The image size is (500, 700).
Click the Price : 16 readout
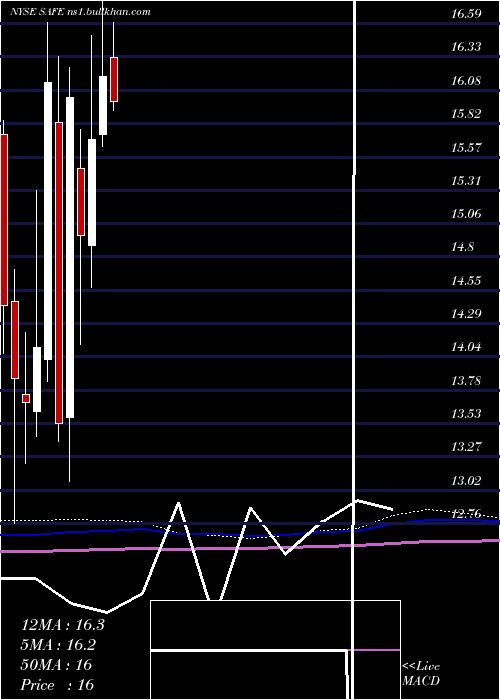coord(58,684)
